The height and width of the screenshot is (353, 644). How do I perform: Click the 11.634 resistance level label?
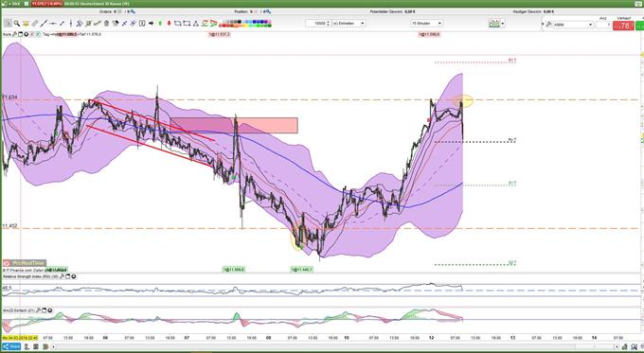[x=9, y=97]
